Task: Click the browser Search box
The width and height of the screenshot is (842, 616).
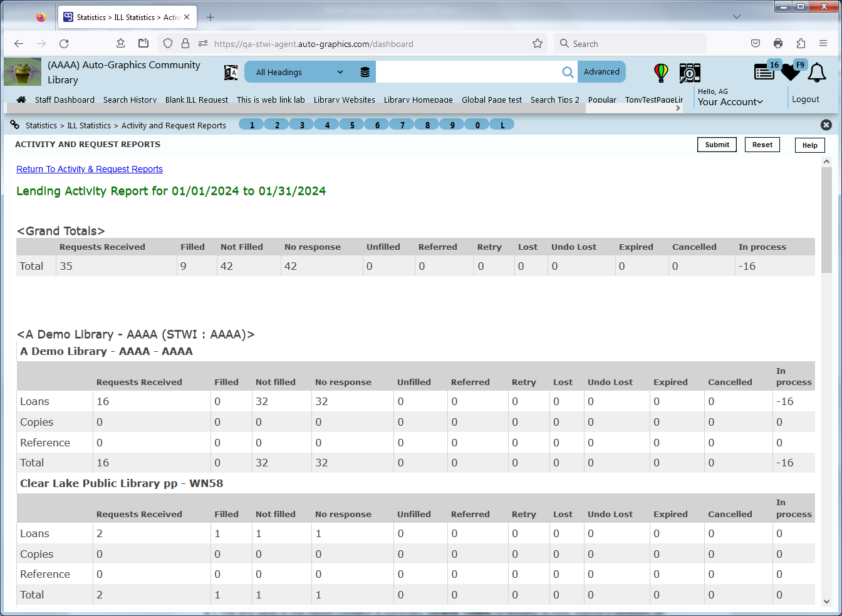Action: click(630, 43)
